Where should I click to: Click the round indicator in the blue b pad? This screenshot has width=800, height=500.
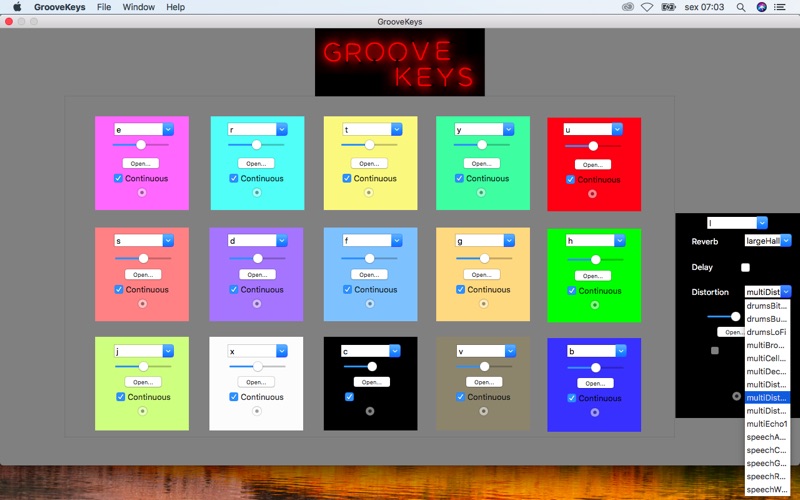[x=594, y=412]
